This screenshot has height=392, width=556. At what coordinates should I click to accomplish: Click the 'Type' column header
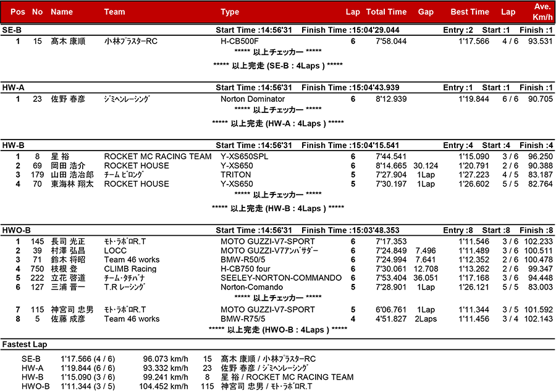click(x=230, y=12)
